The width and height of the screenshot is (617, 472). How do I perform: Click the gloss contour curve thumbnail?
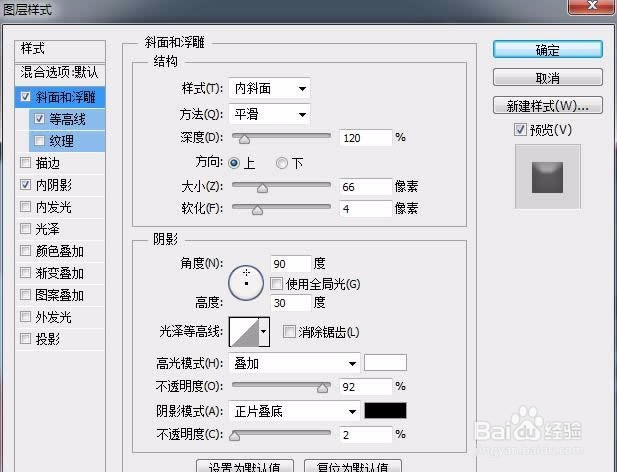tap(244, 332)
